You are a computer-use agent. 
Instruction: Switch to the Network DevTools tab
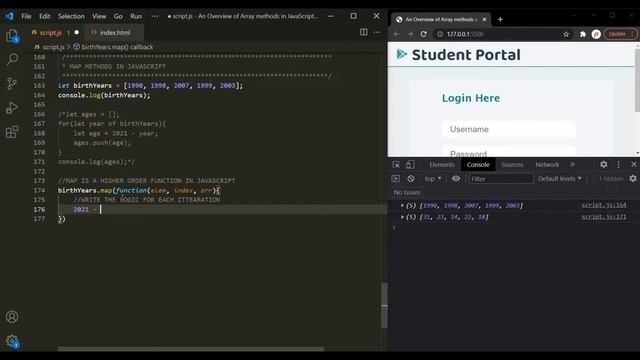pyautogui.click(x=547, y=164)
